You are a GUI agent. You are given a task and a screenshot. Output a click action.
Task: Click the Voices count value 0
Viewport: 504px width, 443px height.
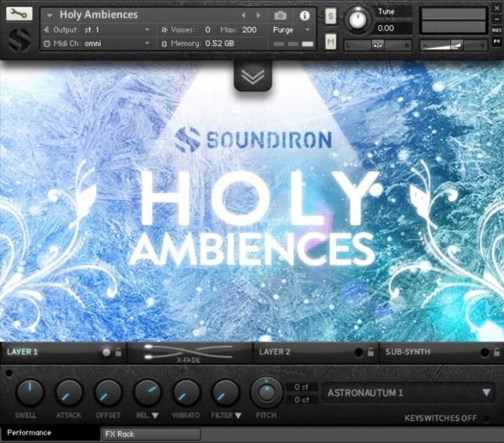[x=207, y=30]
